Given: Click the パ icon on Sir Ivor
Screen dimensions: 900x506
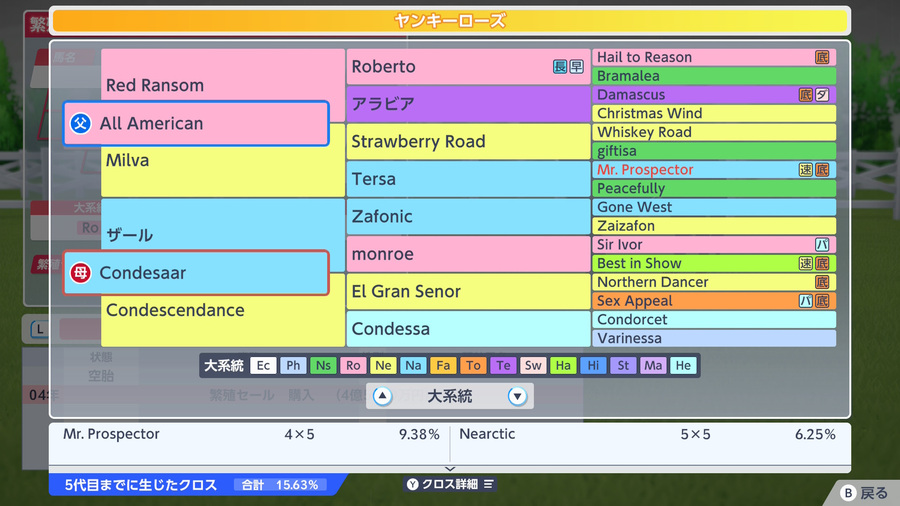Looking at the screenshot, I should (822, 244).
